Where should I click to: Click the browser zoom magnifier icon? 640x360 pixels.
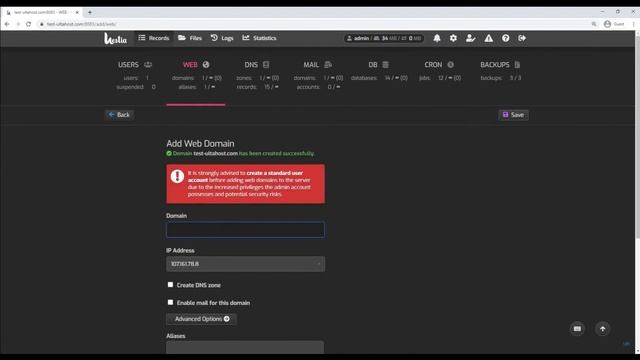[594, 24]
